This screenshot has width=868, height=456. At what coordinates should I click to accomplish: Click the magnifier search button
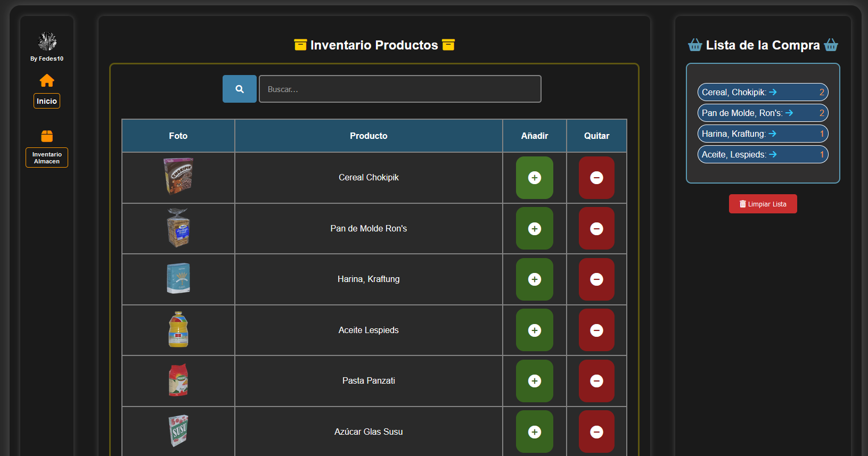pyautogui.click(x=239, y=89)
